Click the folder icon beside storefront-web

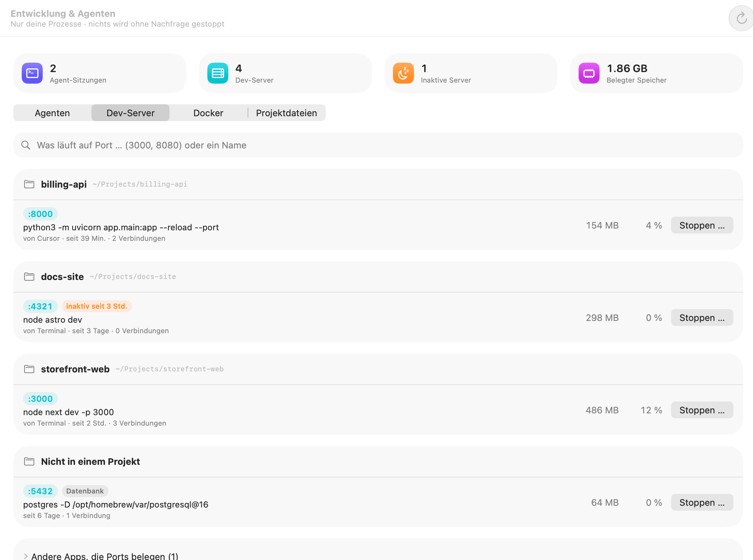point(29,369)
